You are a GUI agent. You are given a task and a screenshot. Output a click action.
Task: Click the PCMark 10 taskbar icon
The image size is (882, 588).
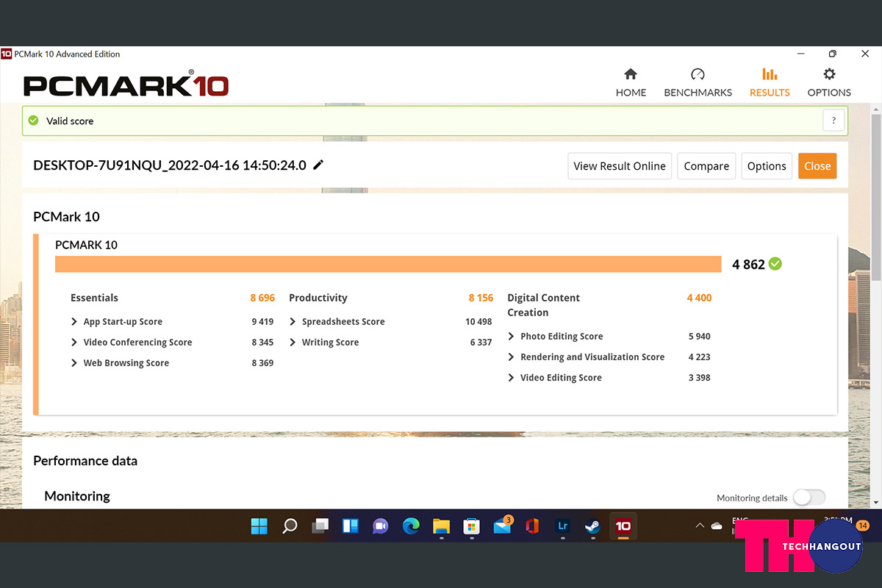(623, 526)
